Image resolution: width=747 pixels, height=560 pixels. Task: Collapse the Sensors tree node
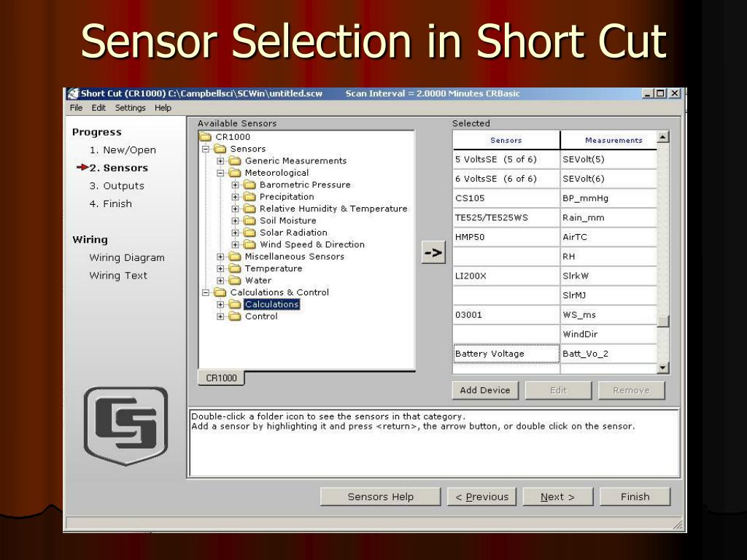(x=206, y=149)
